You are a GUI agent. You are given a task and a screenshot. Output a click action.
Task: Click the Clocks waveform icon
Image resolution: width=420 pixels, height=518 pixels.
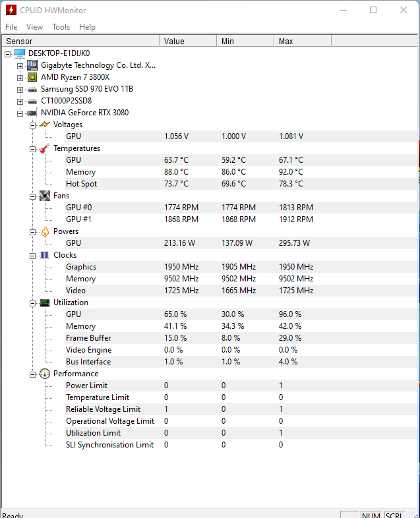tap(45, 255)
